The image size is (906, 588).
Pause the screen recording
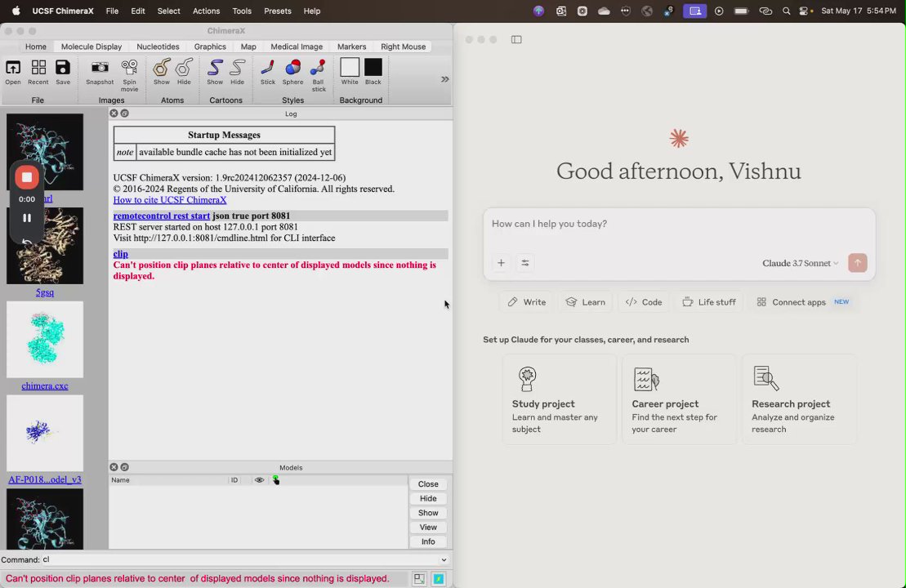pyautogui.click(x=27, y=218)
